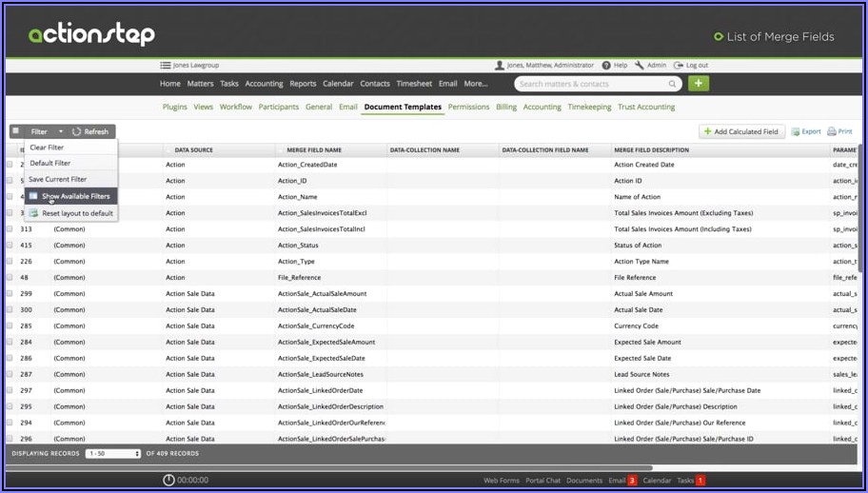Click the Print icon
The height and width of the screenshot is (493, 868).
832,131
